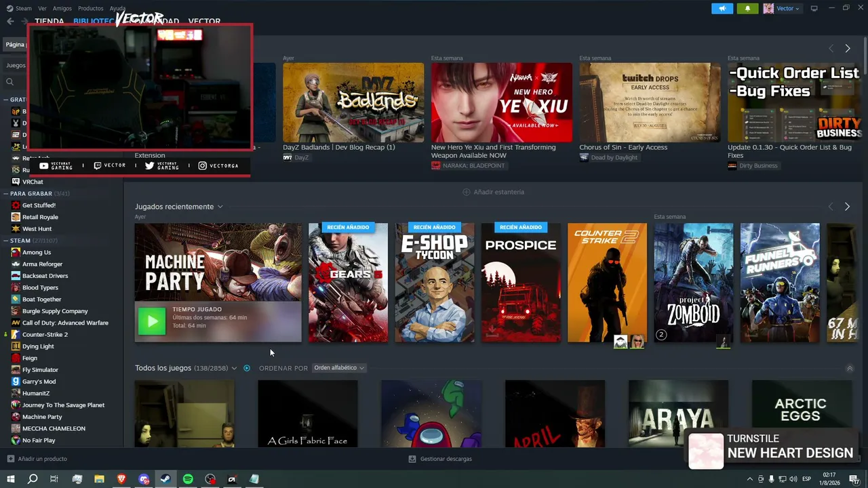
Task: Collapse the STEAM category in sidebar
Action: pyautogui.click(x=5, y=241)
